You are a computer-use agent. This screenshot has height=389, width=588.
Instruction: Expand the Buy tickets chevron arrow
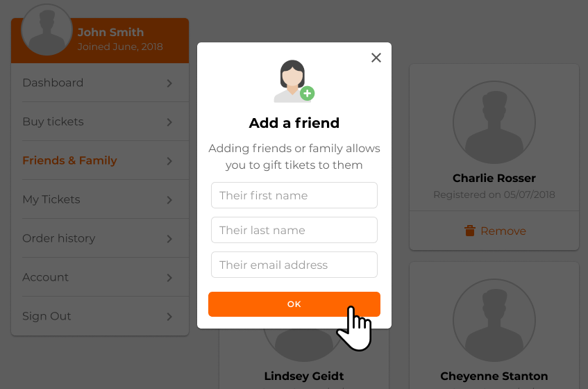pos(169,122)
